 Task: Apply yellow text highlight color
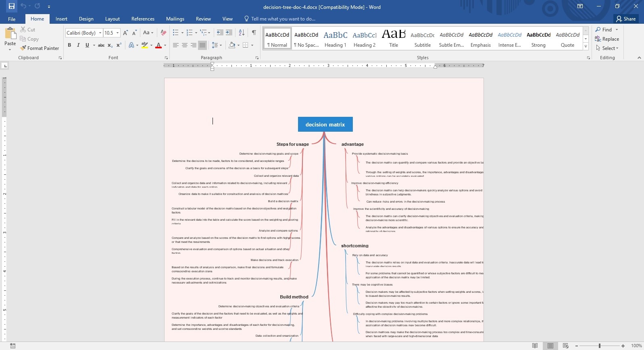pos(145,45)
